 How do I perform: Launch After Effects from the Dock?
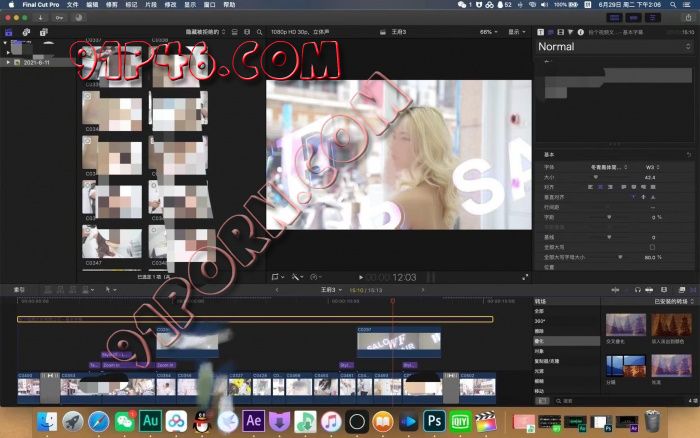click(253, 421)
